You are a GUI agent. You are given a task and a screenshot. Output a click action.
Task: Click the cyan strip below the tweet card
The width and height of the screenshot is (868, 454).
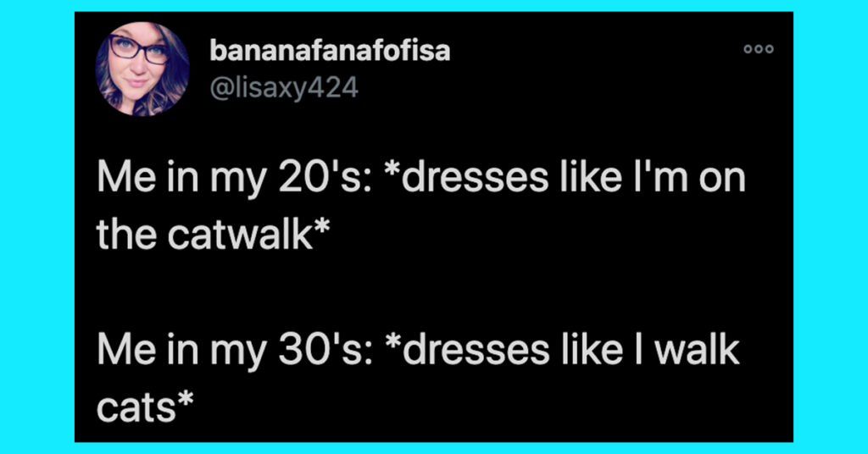(x=434, y=447)
